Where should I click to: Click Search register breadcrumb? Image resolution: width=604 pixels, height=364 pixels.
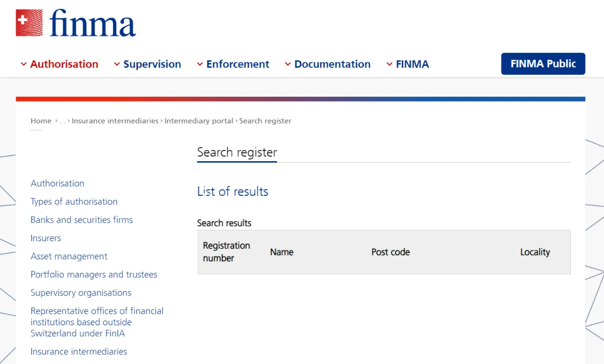click(x=265, y=121)
